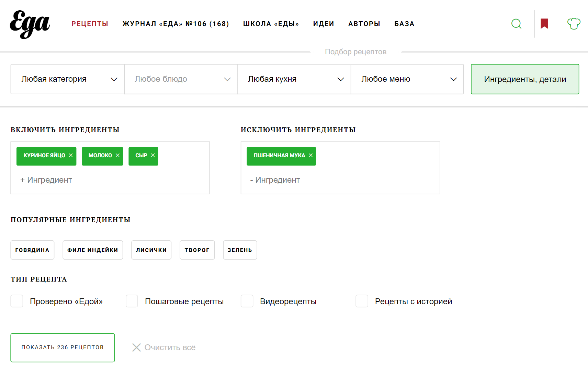This screenshot has width=588, height=377.
Task: Add popular ingredient Филе индейки
Action: click(x=93, y=250)
